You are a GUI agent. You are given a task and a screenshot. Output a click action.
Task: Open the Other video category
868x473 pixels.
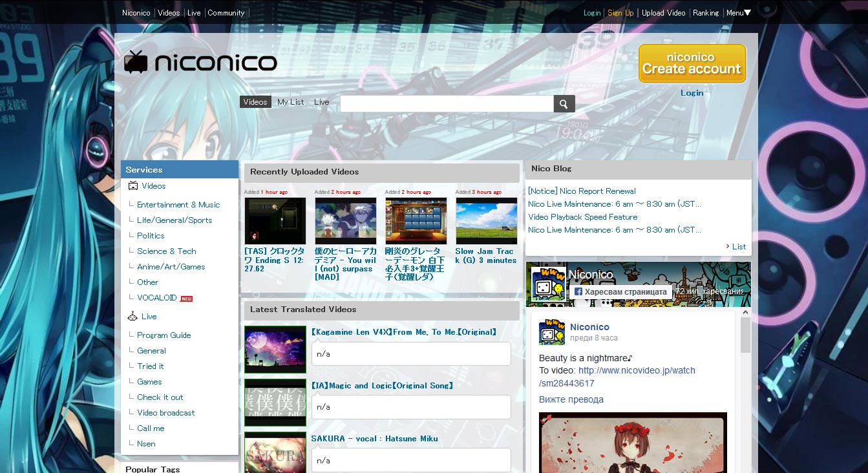click(x=147, y=282)
